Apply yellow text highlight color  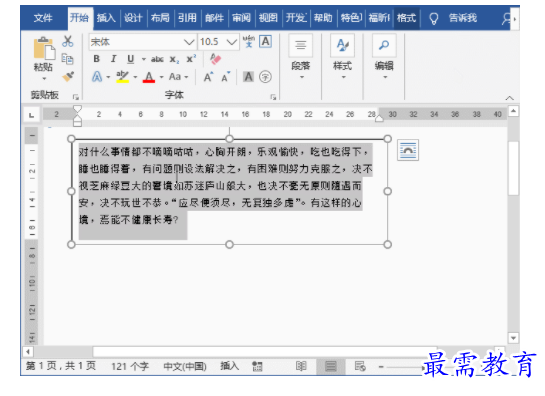tap(122, 76)
